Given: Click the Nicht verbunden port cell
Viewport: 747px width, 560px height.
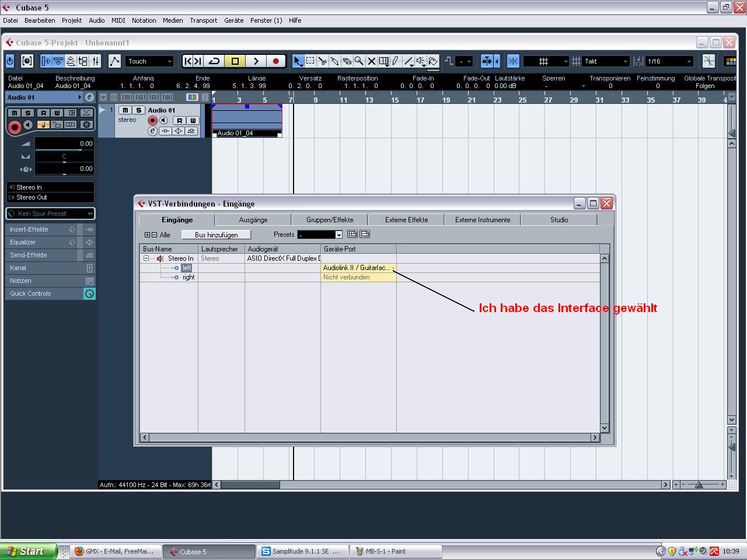Looking at the screenshot, I should point(358,277).
